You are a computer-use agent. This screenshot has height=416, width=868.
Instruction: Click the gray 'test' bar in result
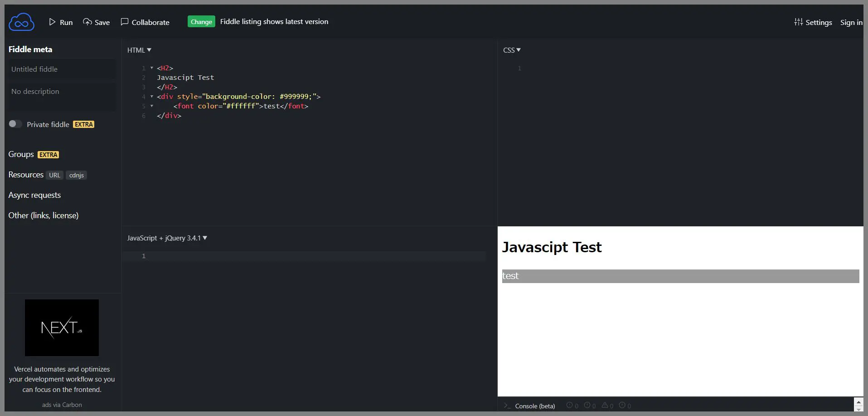(x=680, y=276)
